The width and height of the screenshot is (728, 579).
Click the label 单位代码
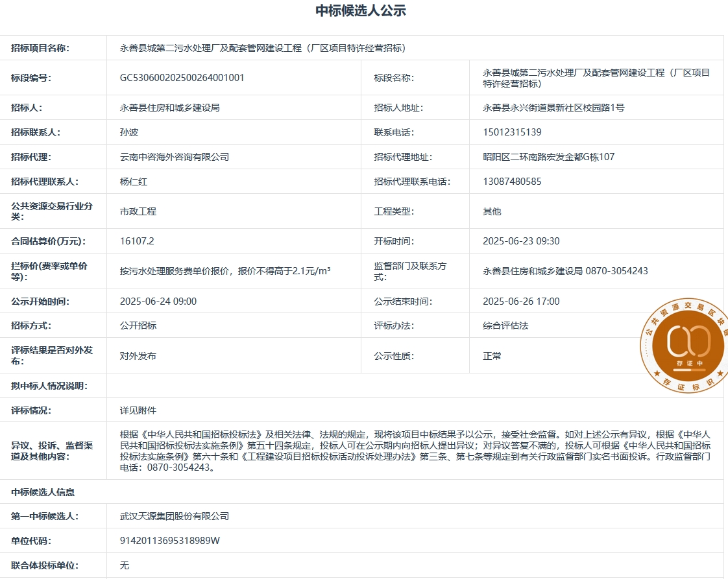(31, 541)
